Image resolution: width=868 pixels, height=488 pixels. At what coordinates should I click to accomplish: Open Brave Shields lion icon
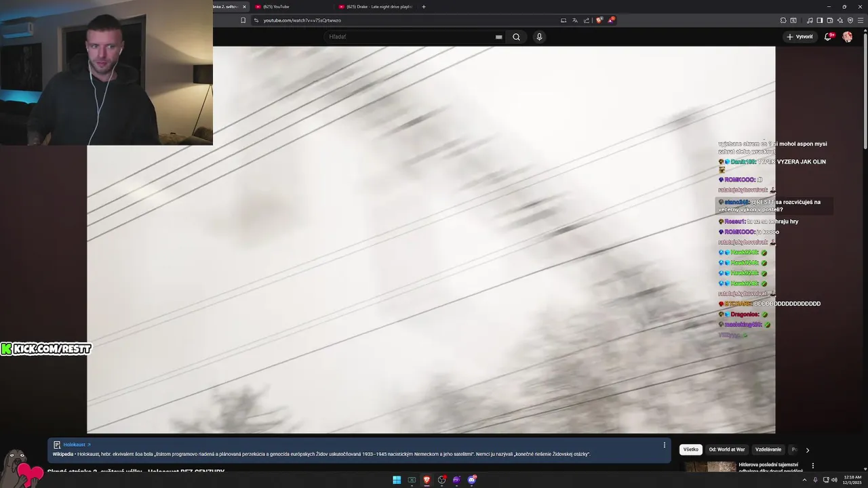(x=599, y=20)
